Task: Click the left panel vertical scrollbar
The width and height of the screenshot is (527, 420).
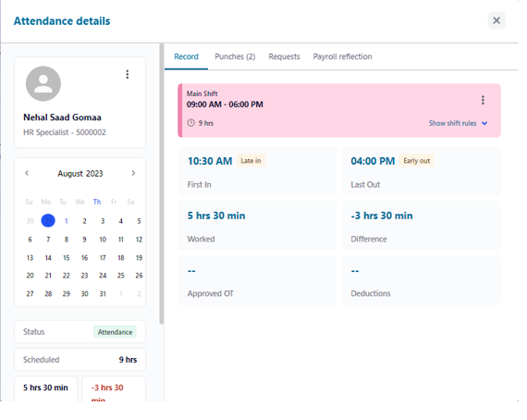Action: 162,183
